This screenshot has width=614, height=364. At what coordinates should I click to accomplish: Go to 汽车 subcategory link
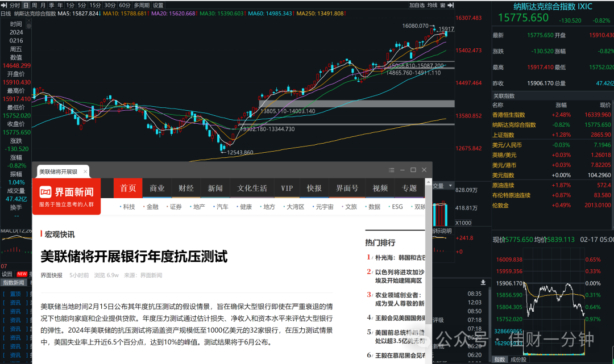click(x=222, y=207)
